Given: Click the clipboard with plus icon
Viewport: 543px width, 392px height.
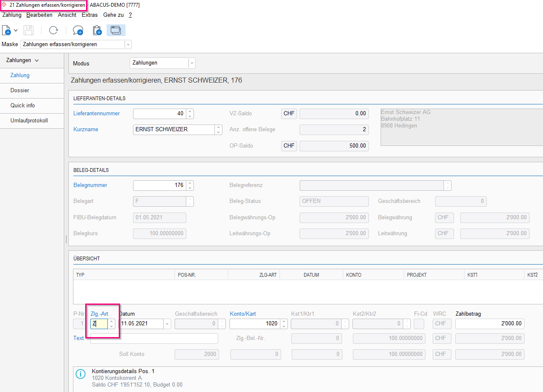Looking at the screenshot, I should 97,30.
